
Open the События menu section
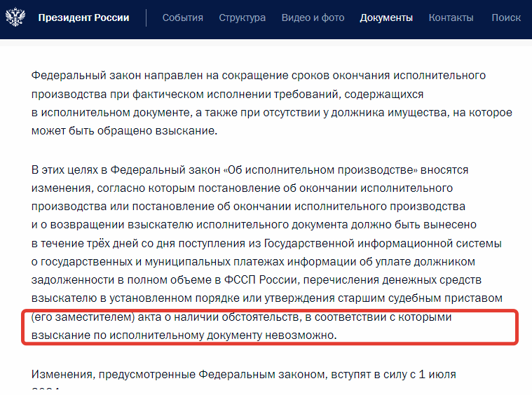click(x=182, y=18)
